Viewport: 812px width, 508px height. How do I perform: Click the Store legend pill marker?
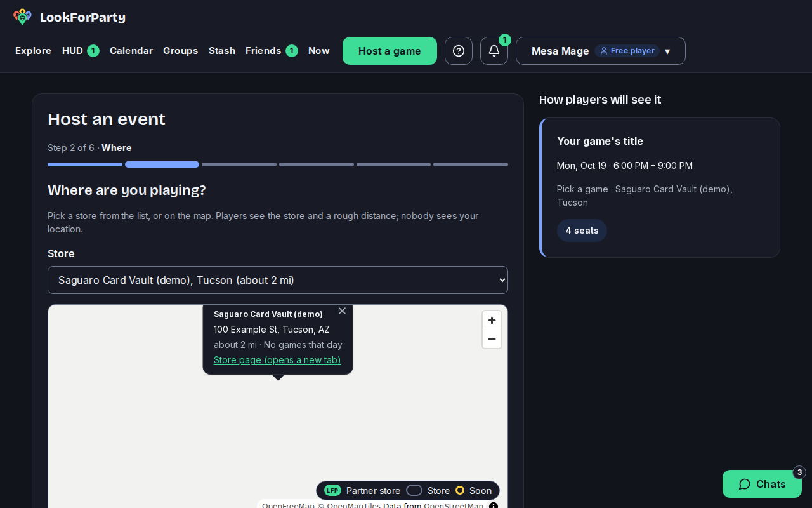pos(414,490)
